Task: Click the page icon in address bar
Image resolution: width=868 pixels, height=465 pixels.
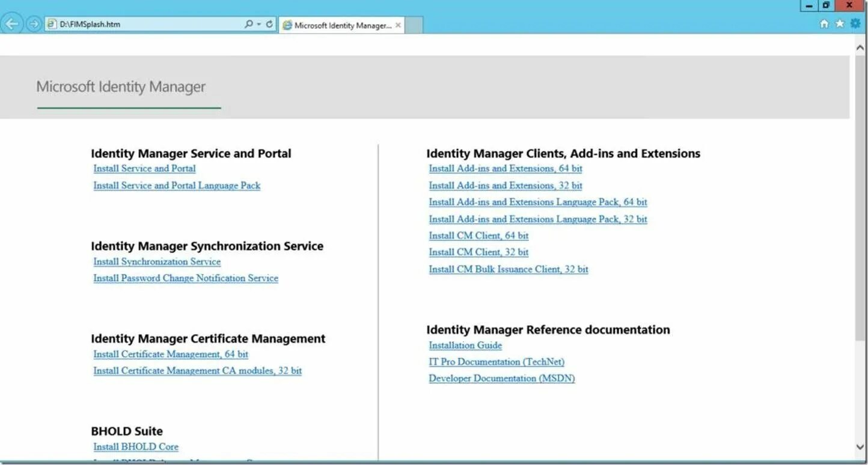Action: pyautogui.click(x=52, y=25)
